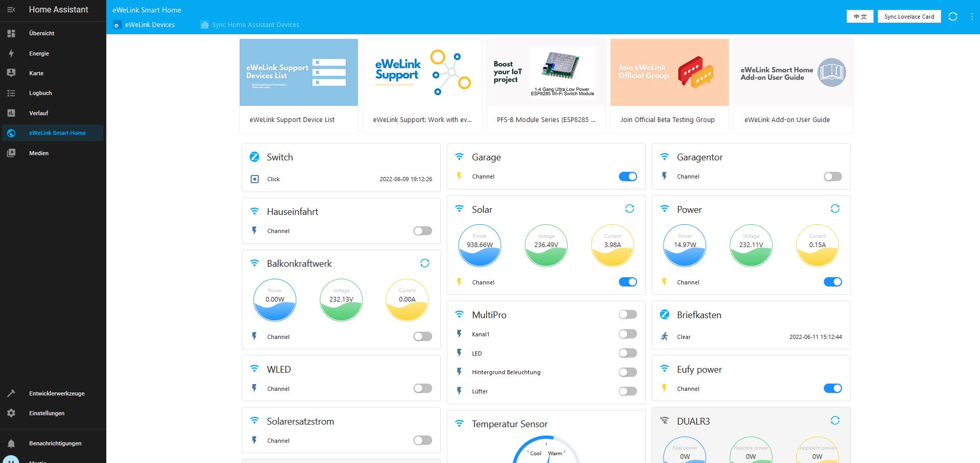Toggle the Solar channel switch

tap(628, 282)
